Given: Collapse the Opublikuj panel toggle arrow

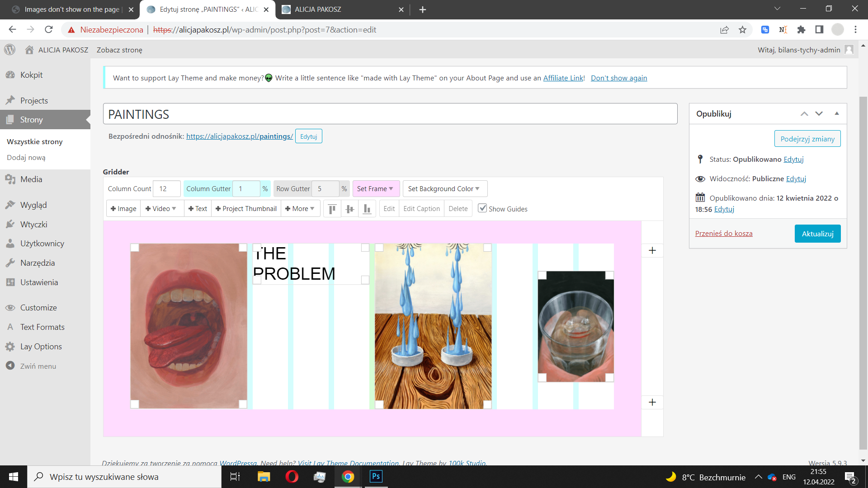Looking at the screenshot, I should (836, 113).
